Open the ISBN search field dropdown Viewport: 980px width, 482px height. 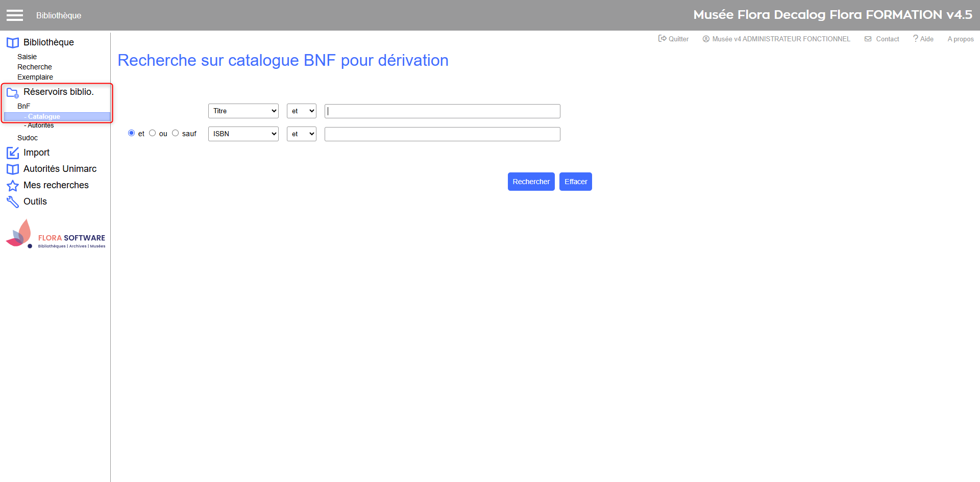point(243,134)
